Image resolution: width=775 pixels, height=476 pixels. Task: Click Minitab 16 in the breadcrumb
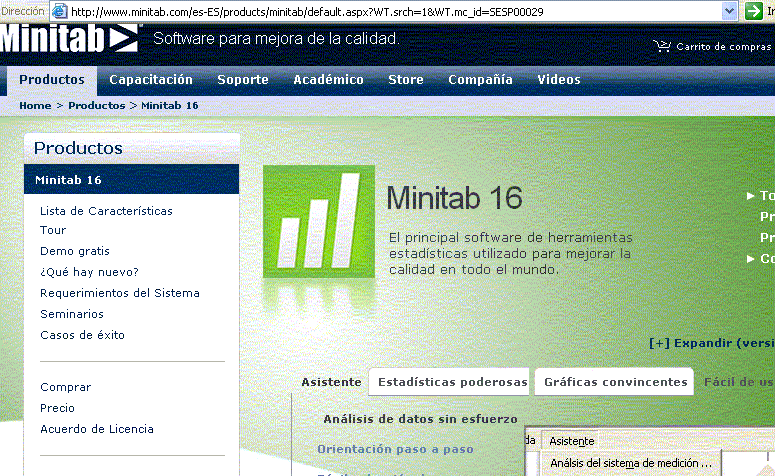pos(170,105)
